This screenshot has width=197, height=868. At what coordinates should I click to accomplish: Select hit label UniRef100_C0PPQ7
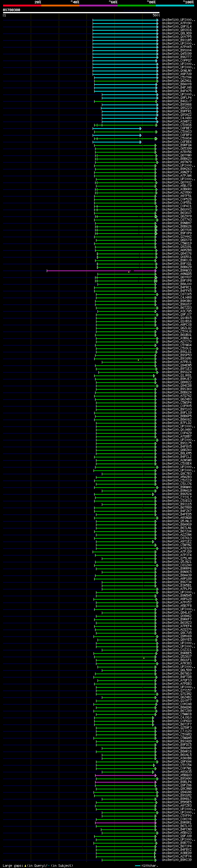click(x=177, y=60)
